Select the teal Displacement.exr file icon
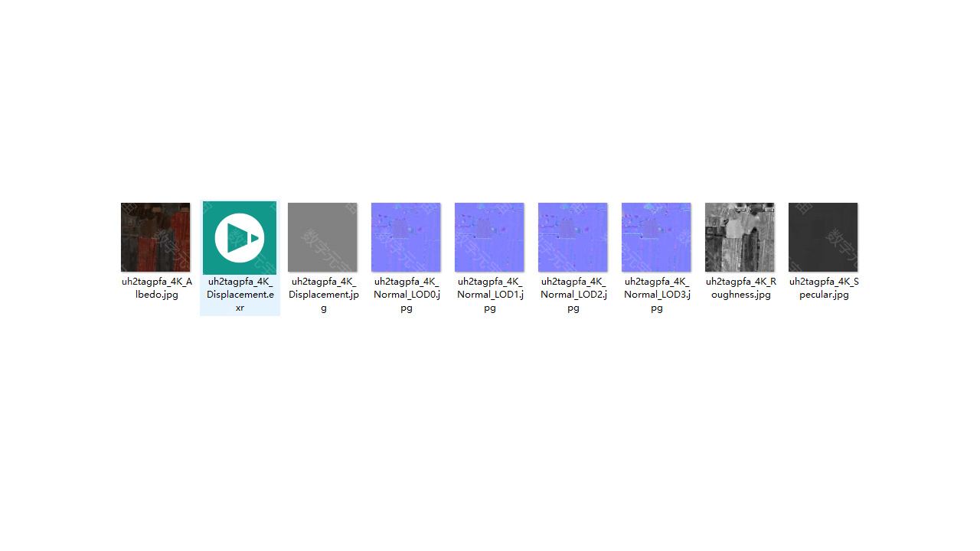 pos(240,237)
